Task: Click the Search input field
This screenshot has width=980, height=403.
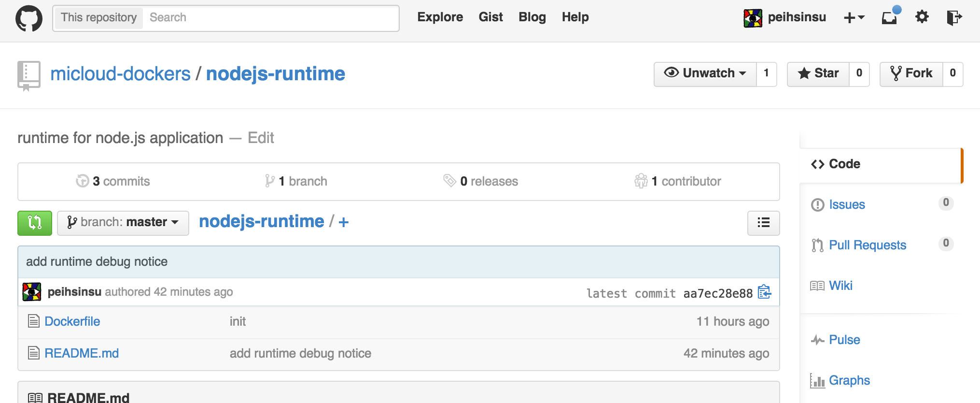Action: point(270,17)
